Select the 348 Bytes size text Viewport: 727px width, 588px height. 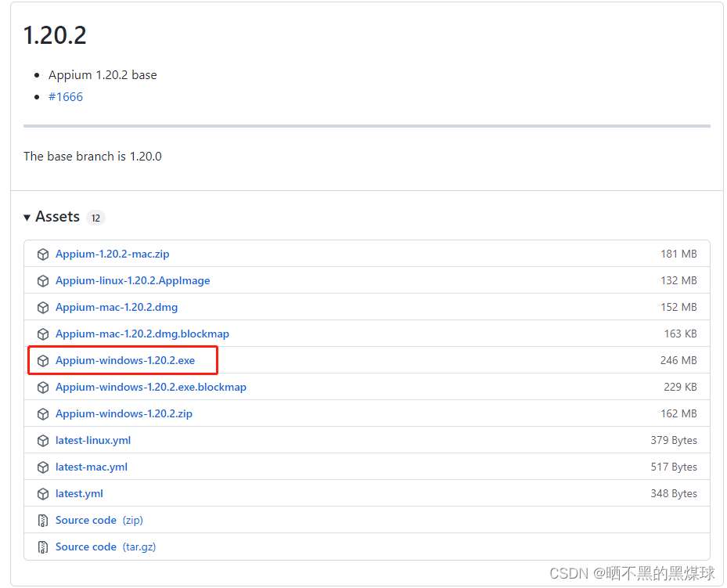(x=674, y=494)
